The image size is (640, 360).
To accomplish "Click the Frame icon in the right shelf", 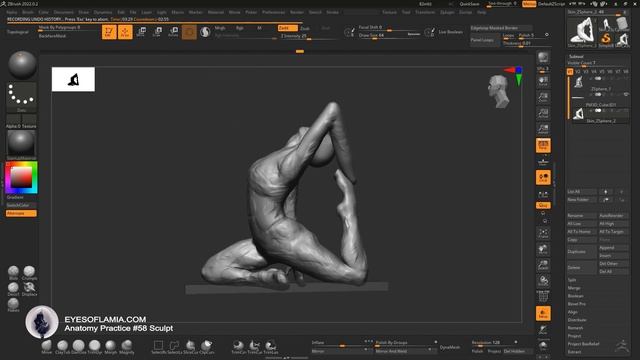I will pyautogui.click(x=543, y=233).
